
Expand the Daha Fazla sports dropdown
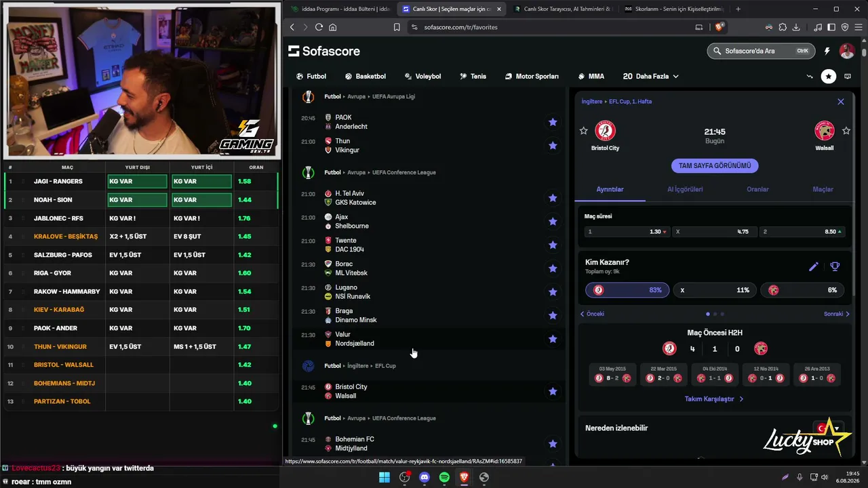pyautogui.click(x=651, y=77)
